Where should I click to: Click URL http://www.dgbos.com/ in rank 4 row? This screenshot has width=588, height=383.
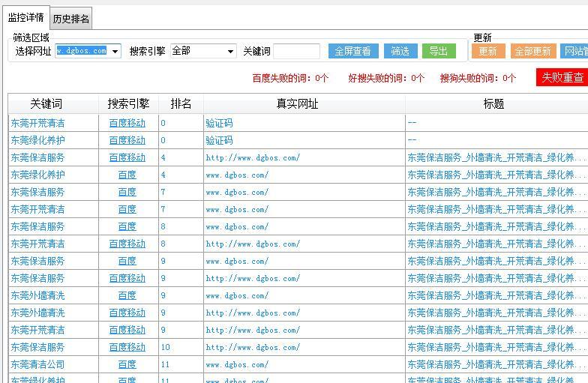click(x=253, y=157)
